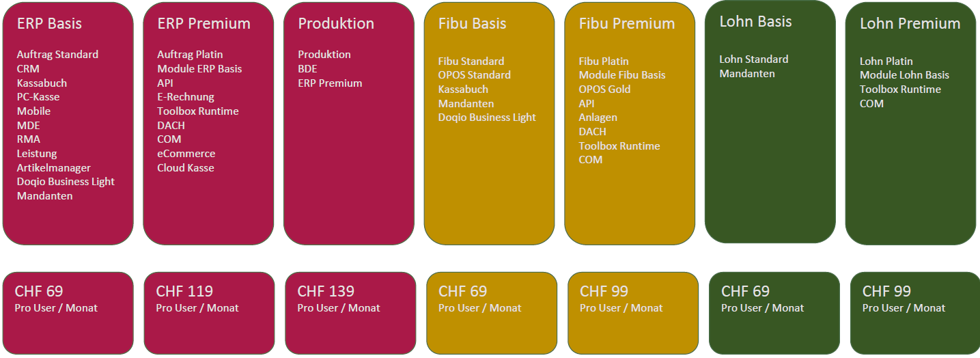This screenshot has width=980, height=358.
Task: Click the Fibu Premium package heading
Action: pyautogui.click(x=626, y=23)
